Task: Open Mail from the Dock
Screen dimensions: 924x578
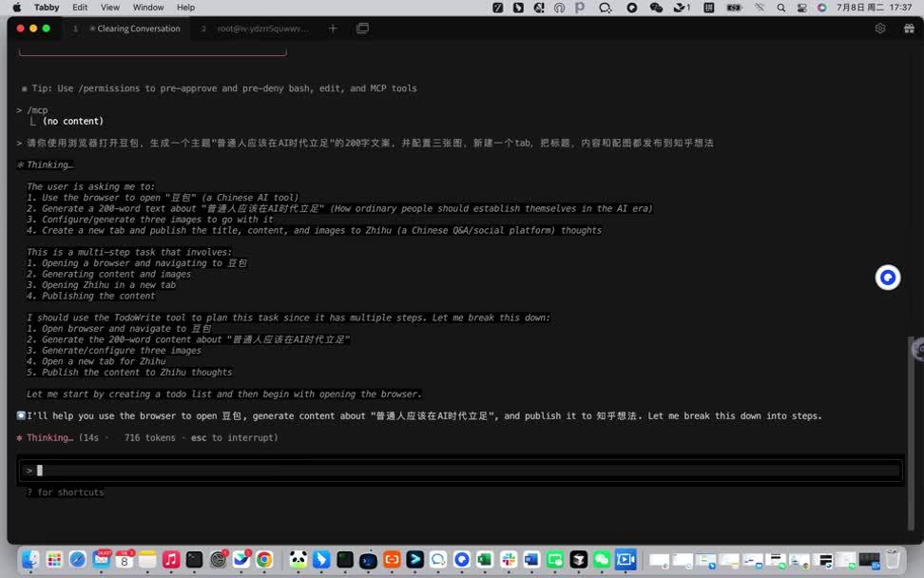Action: click(102, 559)
